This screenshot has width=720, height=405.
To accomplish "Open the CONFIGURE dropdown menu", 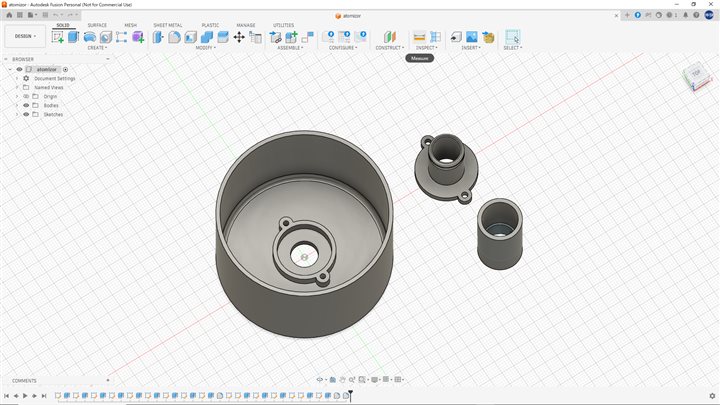I will [x=343, y=48].
